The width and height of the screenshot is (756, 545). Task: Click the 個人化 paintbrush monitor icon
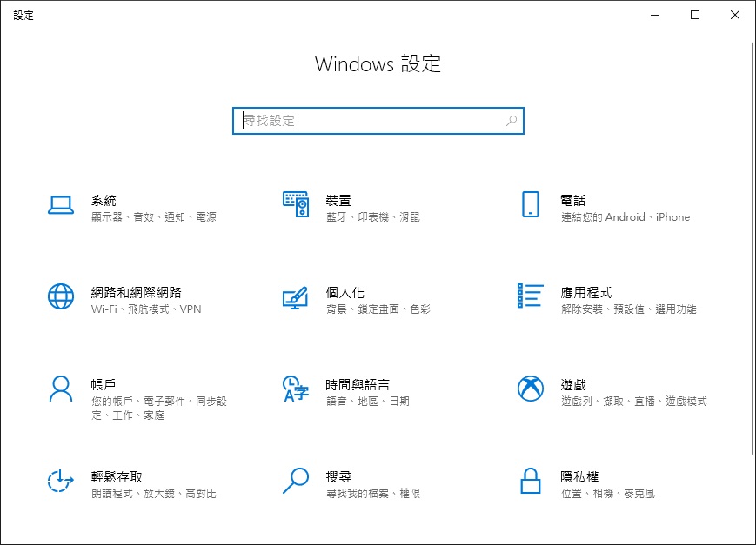pos(295,298)
